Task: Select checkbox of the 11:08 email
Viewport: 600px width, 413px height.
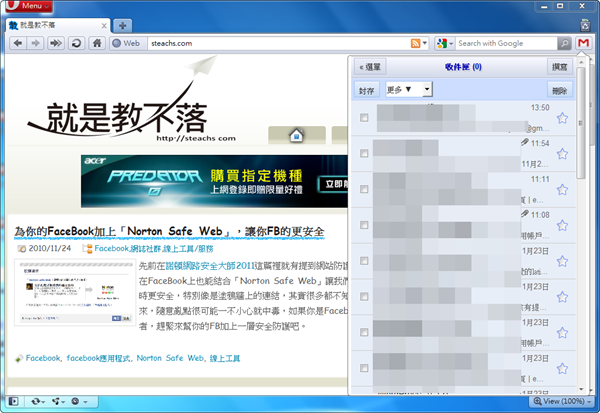Action: pyautogui.click(x=364, y=225)
